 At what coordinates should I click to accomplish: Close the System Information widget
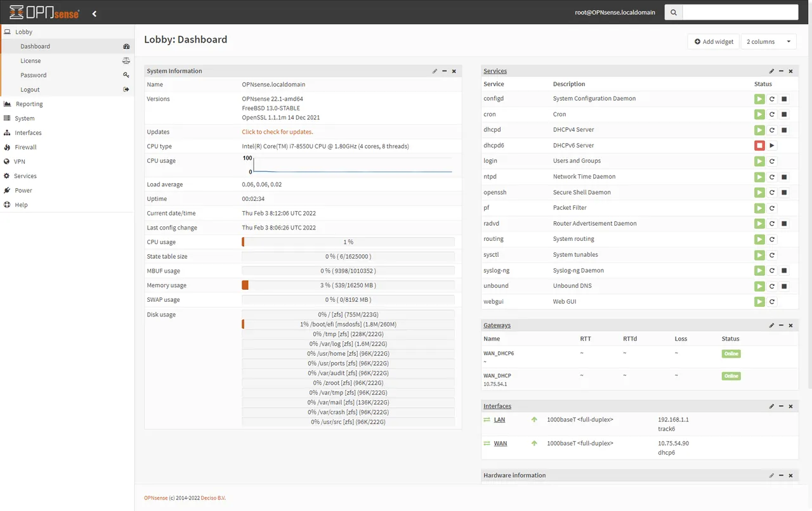click(454, 71)
